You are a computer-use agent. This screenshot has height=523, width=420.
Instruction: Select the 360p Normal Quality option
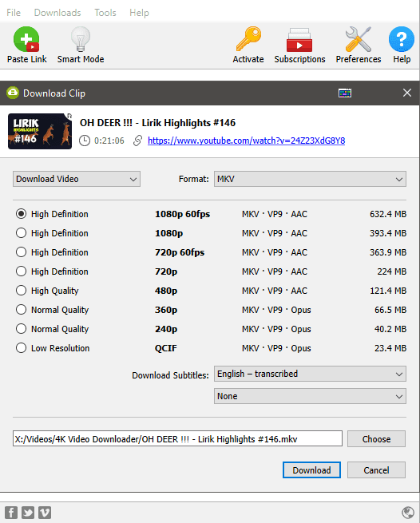click(x=21, y=310)
